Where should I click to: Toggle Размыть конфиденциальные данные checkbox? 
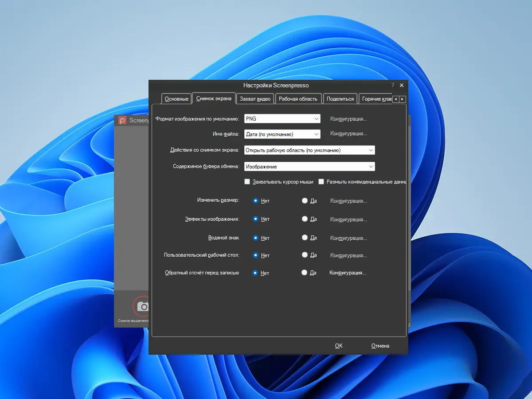(x=321, y=182)
